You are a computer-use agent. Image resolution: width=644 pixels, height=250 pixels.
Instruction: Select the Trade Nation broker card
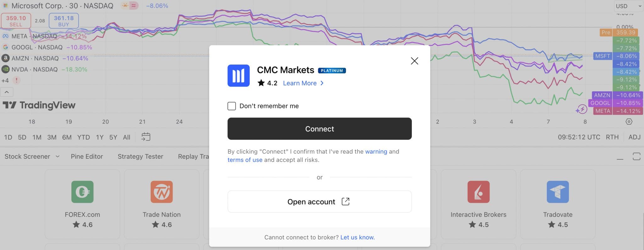162,204
